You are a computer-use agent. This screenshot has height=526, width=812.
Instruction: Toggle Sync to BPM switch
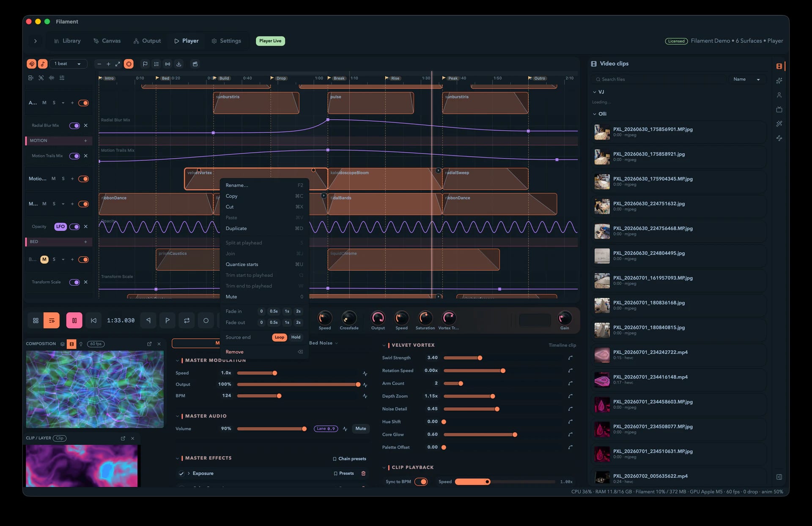421,482
